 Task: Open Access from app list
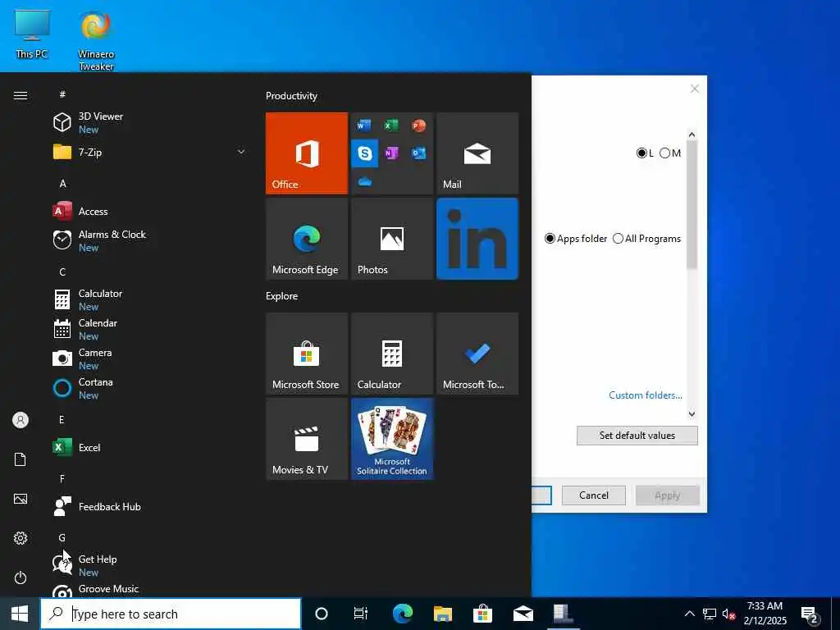150,211
